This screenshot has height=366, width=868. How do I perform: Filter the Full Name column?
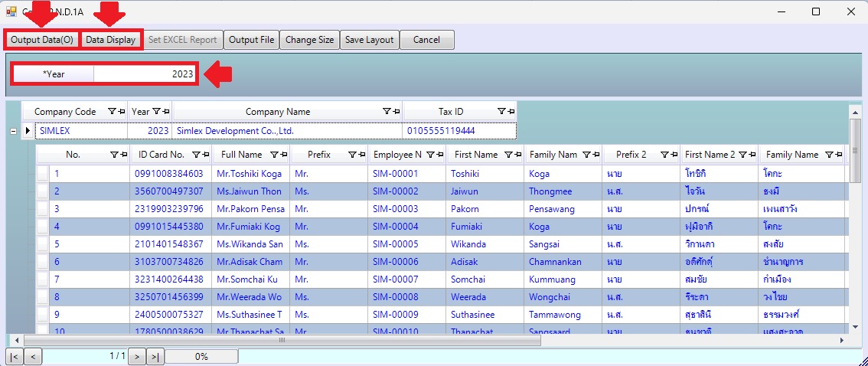click(274, 155)
